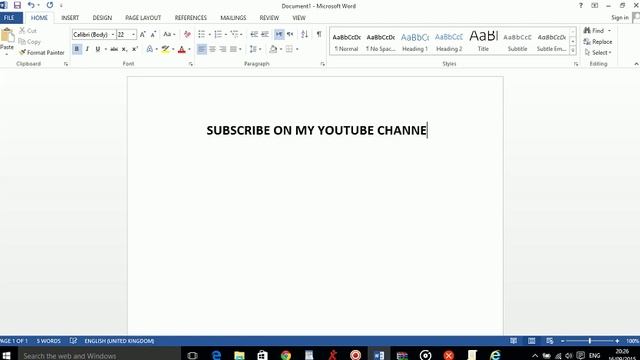
Task: Switch to the DESIGN tab
Action: point(102,18)
